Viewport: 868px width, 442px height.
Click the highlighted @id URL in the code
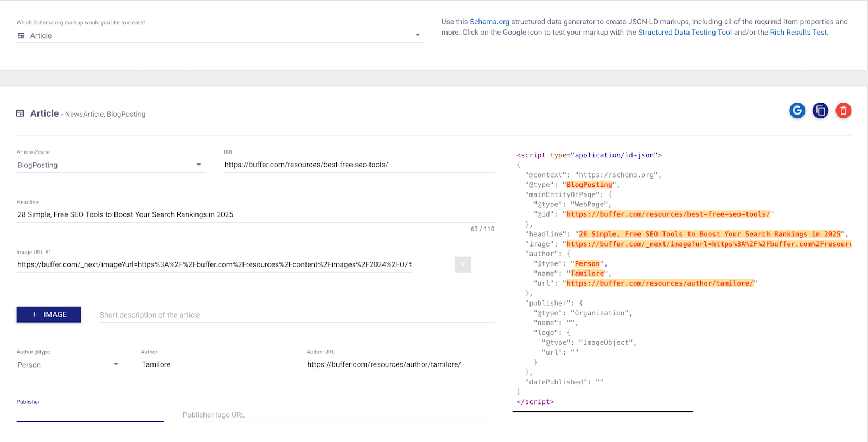(668, 214)
